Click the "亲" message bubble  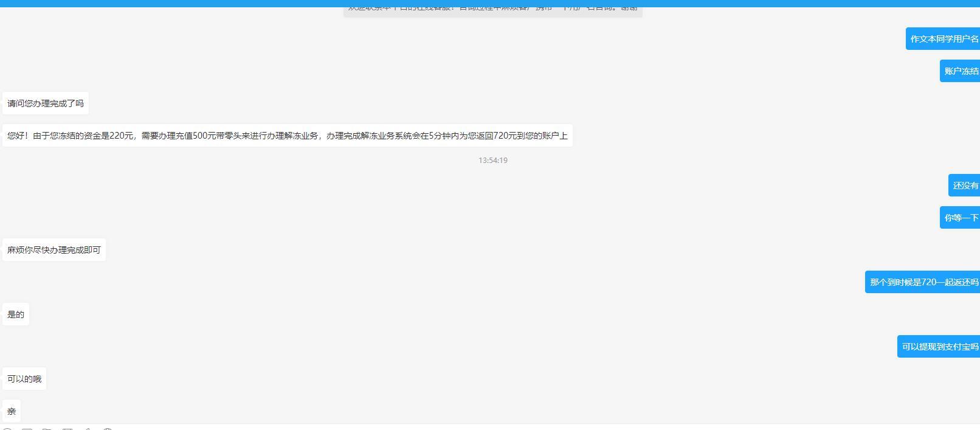[x=12, y=411]
